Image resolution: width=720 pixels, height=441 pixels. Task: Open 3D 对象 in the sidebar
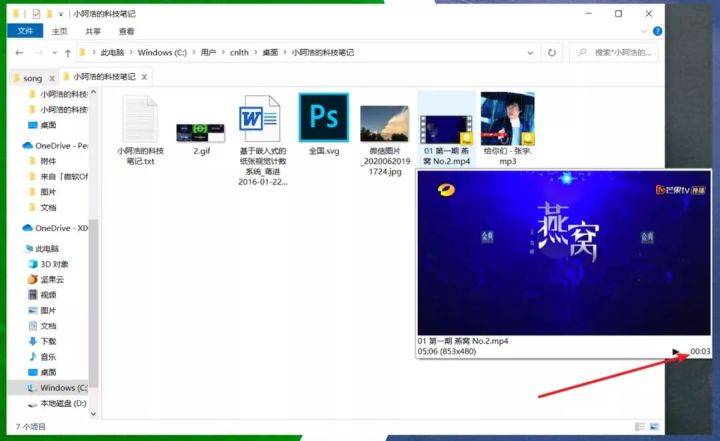tap(49, 264)
